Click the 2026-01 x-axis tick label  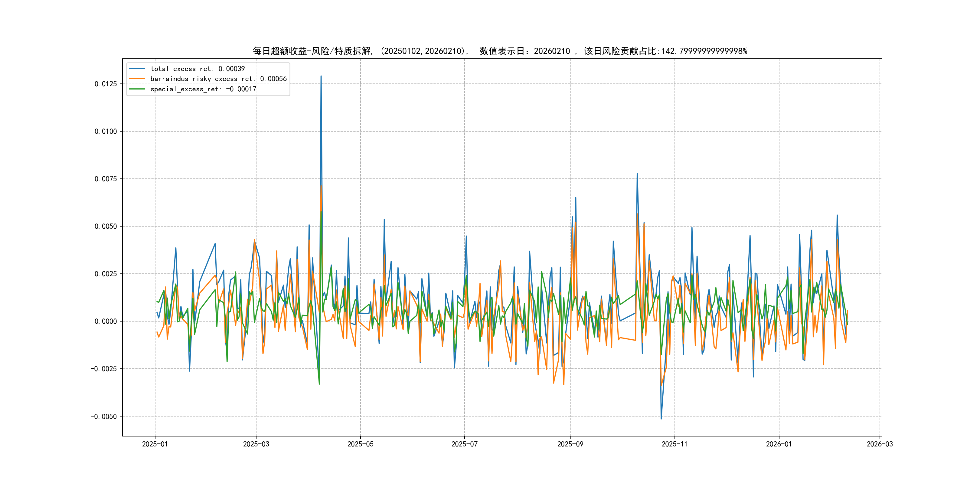point(779,444)
